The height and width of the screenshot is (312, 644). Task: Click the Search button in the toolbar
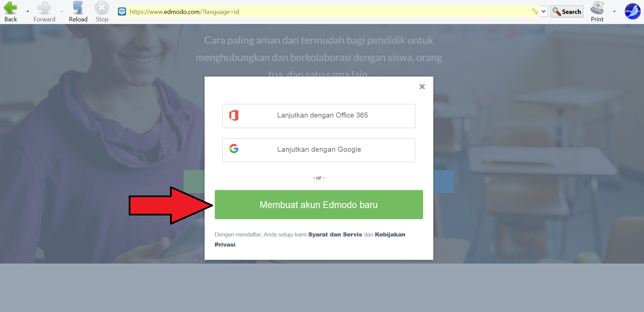coord(567,12)
